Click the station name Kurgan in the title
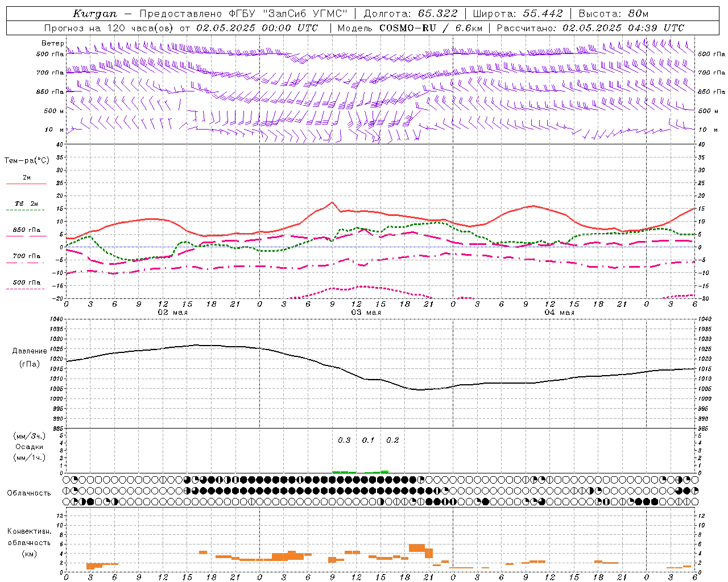Image resolution: width=728 pixels, height=582 pixels. (x=95, y=14)
